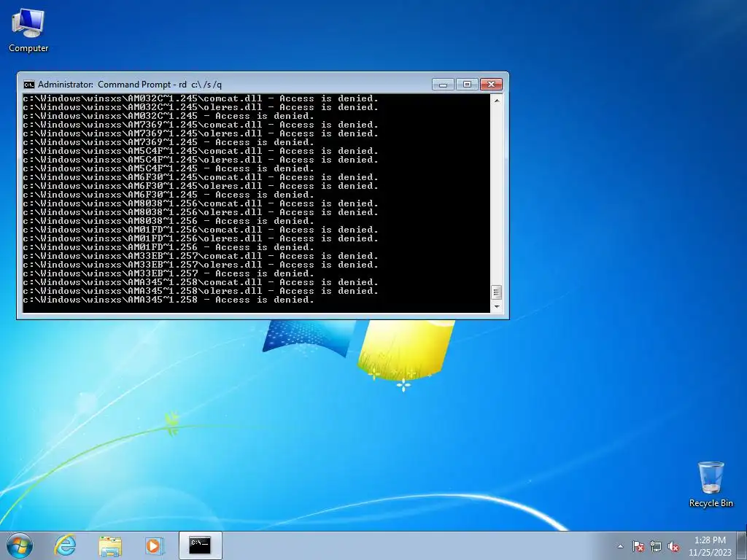
Task: Open the clock showing 1:28 PM
Action: click(710, 546)
